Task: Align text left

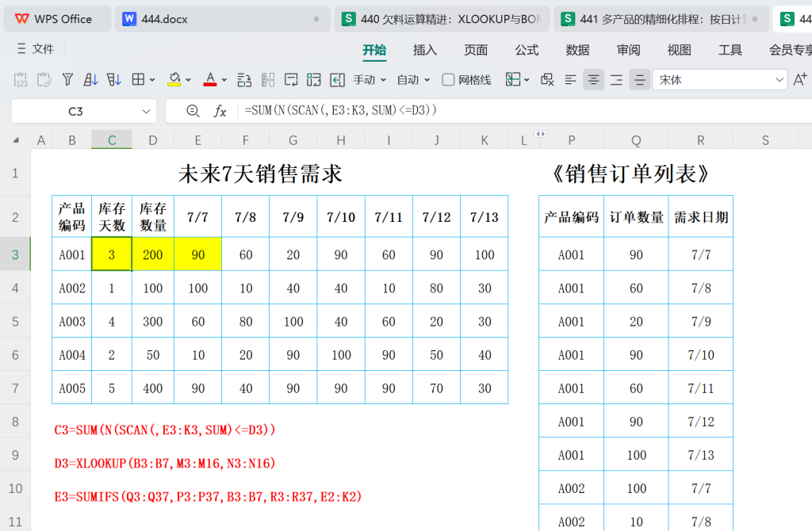Action: click(570, 80)
